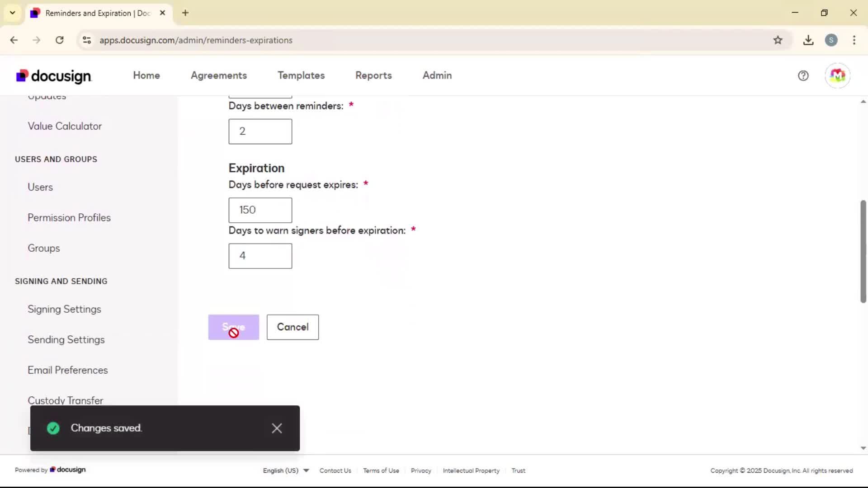Screen dimensions: 868x488
Task: Click the Cancel button
Action: click(292, 327)
